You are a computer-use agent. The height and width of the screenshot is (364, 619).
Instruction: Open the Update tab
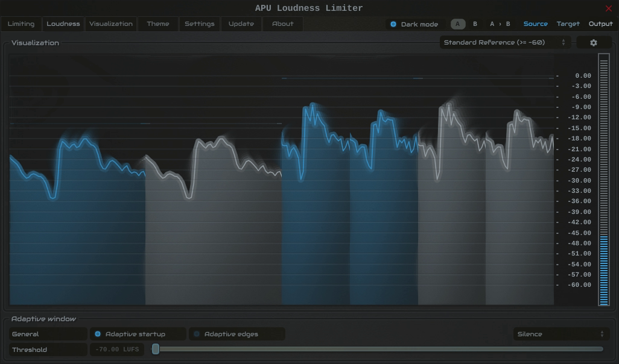pyautogui.click(x=241, y=24)
